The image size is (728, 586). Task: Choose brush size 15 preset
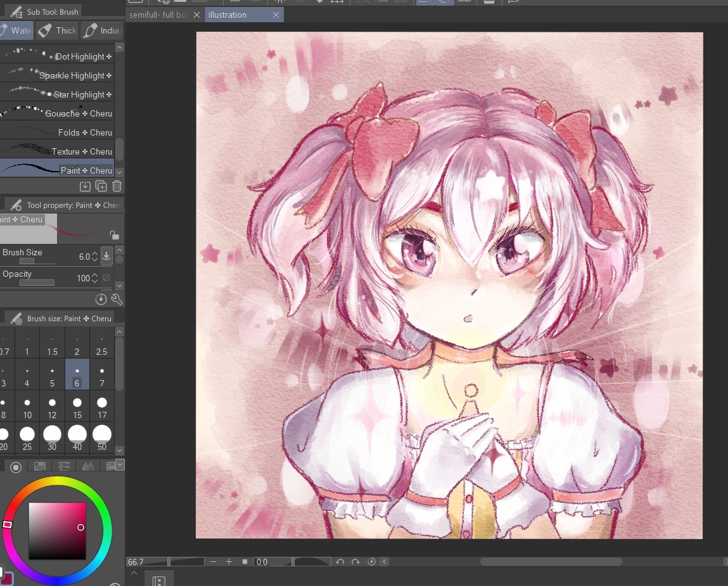(x=77, y=407)
